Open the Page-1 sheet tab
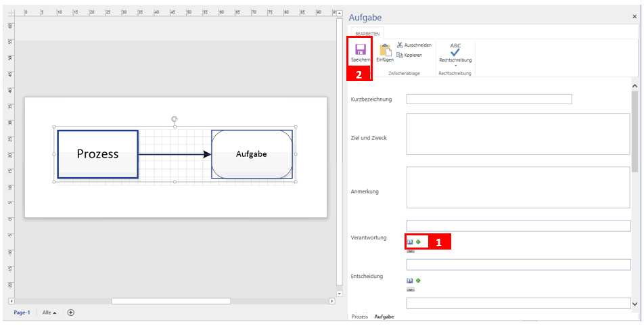Image resolution: width=644 pixels, height=326 pixels. (x=22, y=312)
